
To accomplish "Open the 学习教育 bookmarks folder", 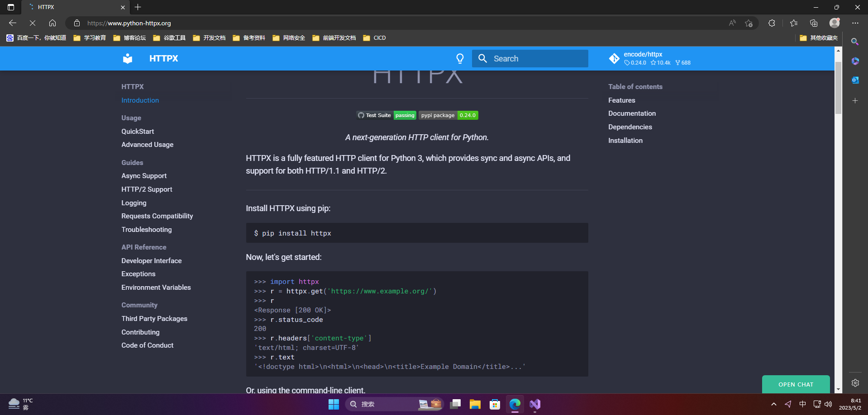I will [x=90, y=38].
